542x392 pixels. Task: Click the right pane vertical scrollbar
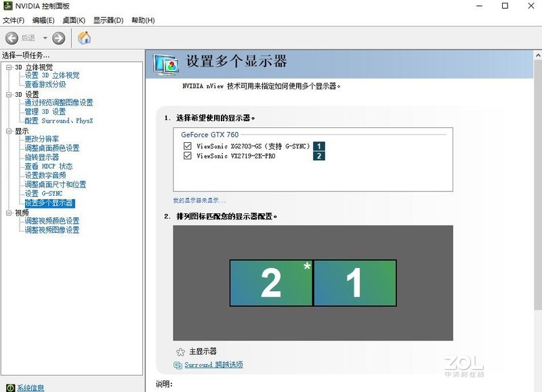pos(538,184)
